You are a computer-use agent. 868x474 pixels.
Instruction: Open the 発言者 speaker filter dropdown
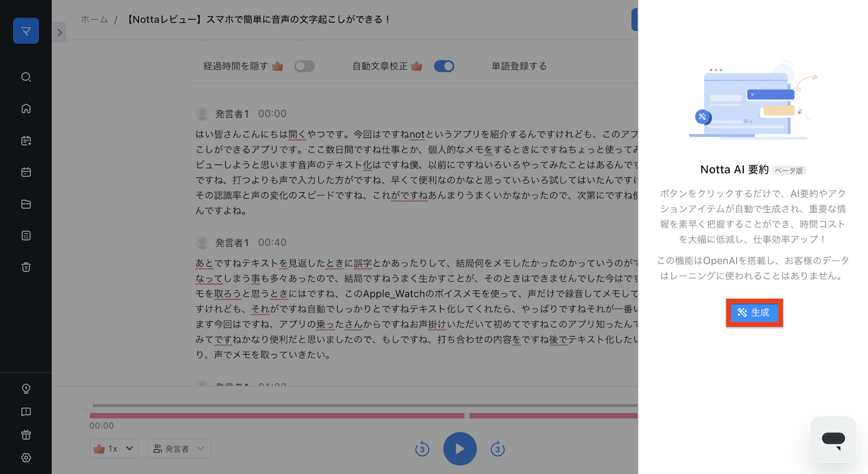click(x=179, y=448)
